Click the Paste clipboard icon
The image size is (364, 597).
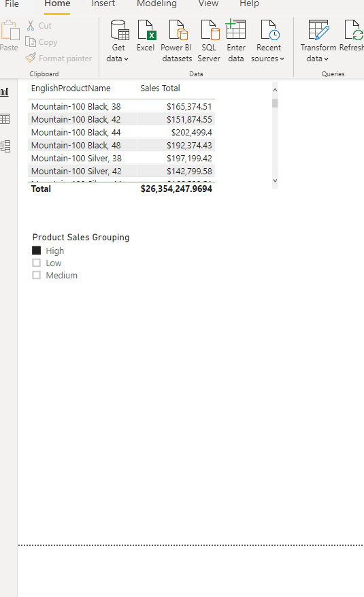[x=10, y=31]
